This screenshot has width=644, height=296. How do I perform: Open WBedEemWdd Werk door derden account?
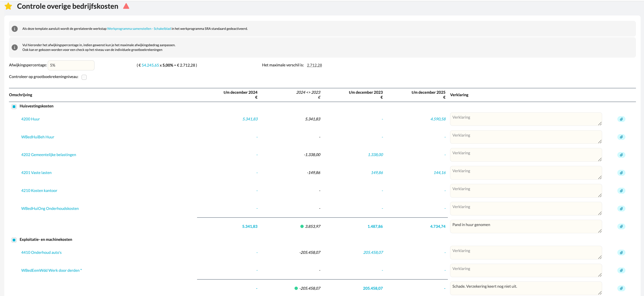point(51,270)
